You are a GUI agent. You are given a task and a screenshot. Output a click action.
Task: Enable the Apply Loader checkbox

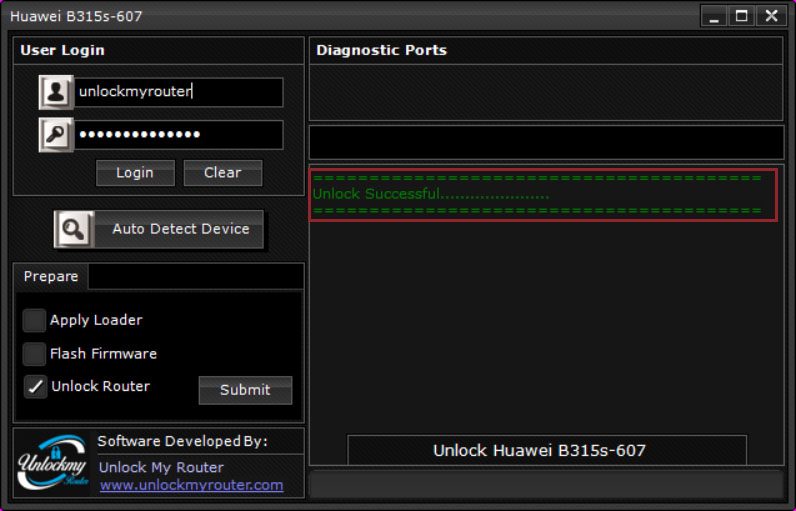[34, 320]
